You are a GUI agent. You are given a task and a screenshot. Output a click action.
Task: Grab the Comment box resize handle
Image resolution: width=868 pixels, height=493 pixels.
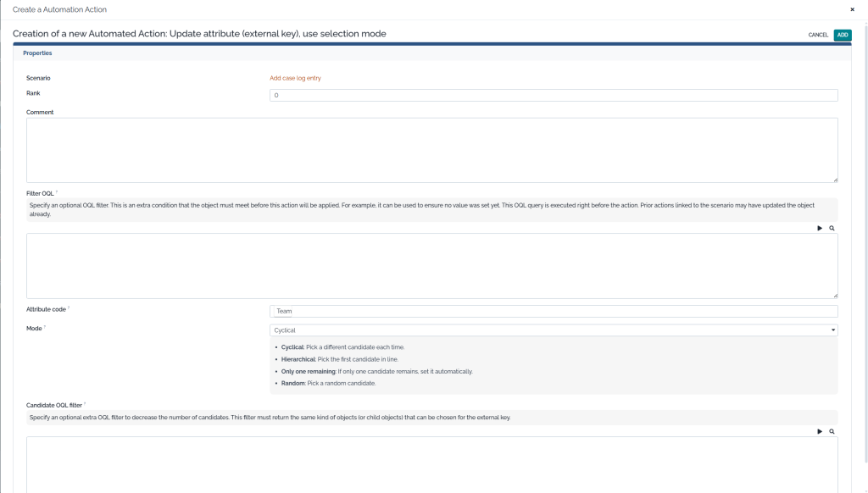pyautogui.click(x=835, y=179)
